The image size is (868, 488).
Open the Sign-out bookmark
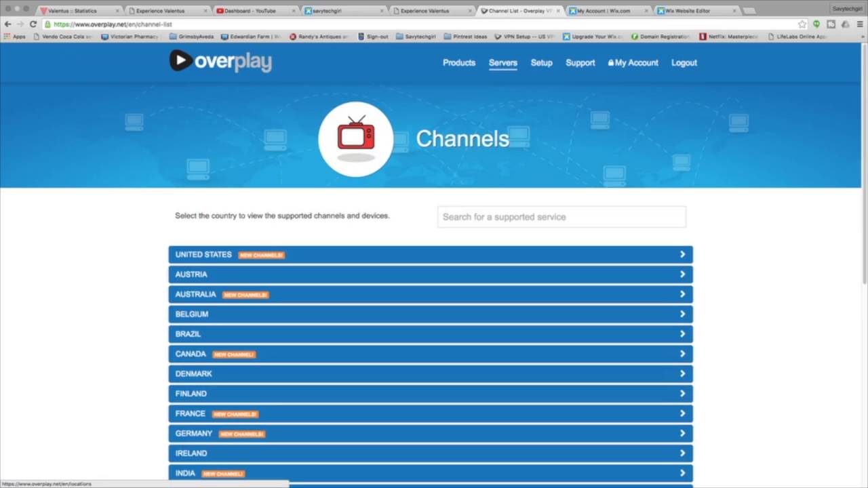[373, 37]
